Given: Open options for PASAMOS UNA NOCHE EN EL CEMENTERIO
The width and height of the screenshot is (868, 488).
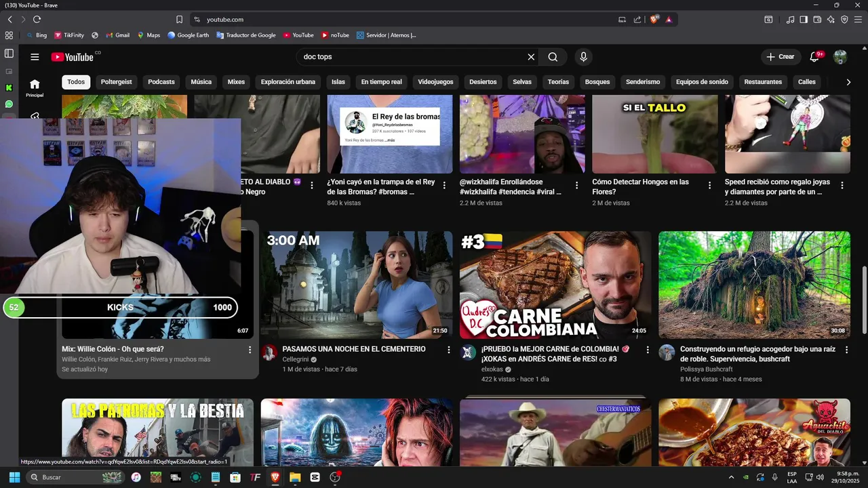Looking at the screenshot, I should coord(448,350).
